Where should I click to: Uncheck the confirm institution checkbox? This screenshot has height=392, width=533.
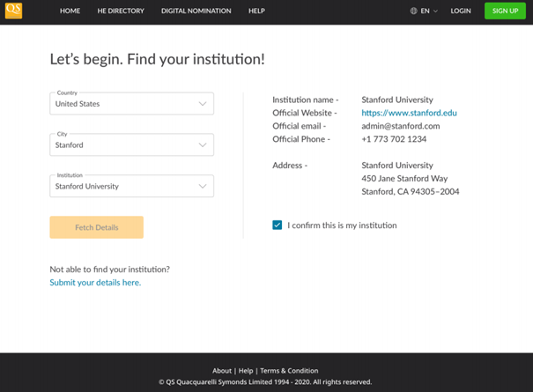(278, 226)
